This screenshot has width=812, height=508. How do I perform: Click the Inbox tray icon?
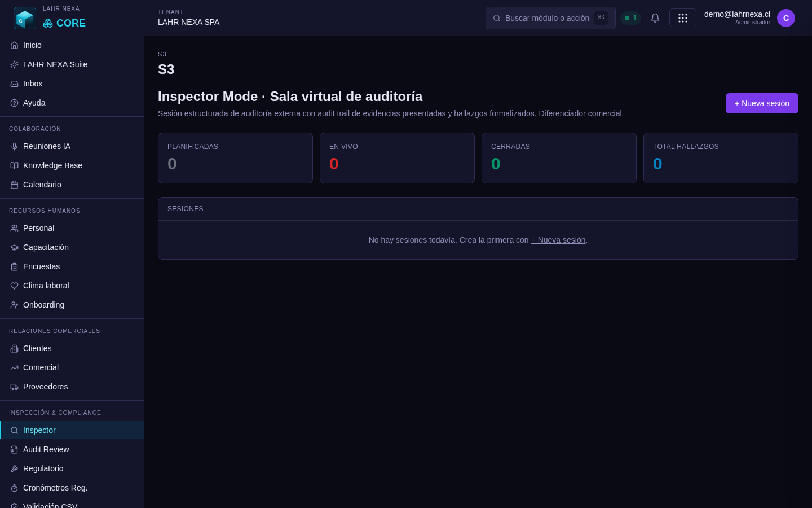click(15, 84)
